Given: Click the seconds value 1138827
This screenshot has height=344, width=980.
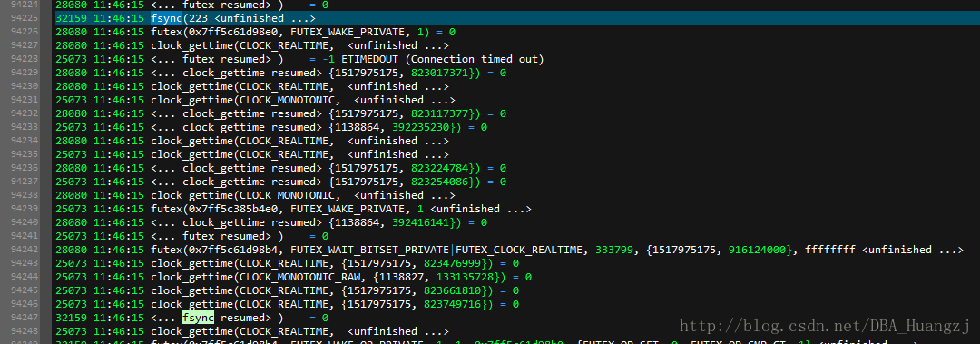Looking at the screenshot, I should 401,277.
